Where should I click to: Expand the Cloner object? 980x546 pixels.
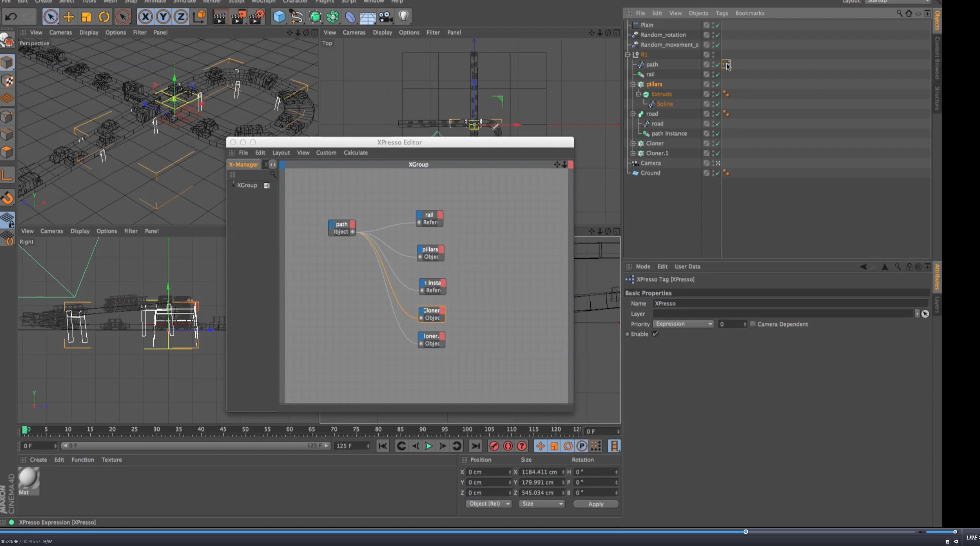click(633, 143)
